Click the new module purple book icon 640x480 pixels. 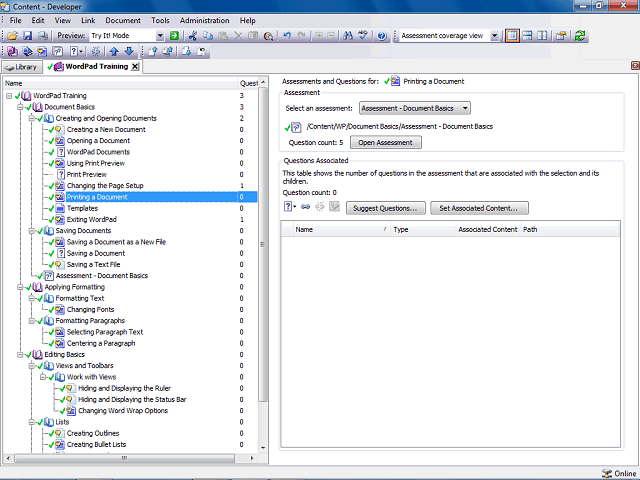pyautogui.click(x=12, y=51)
